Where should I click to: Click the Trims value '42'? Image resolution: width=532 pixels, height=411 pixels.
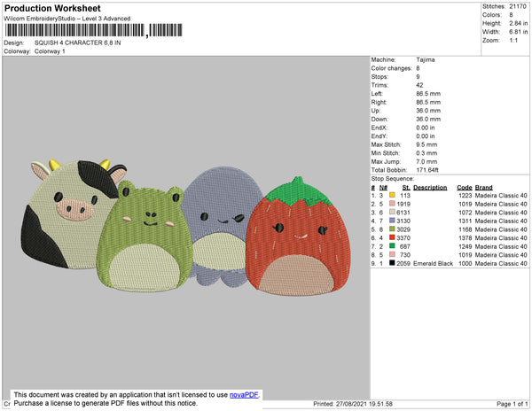[419, 85]
